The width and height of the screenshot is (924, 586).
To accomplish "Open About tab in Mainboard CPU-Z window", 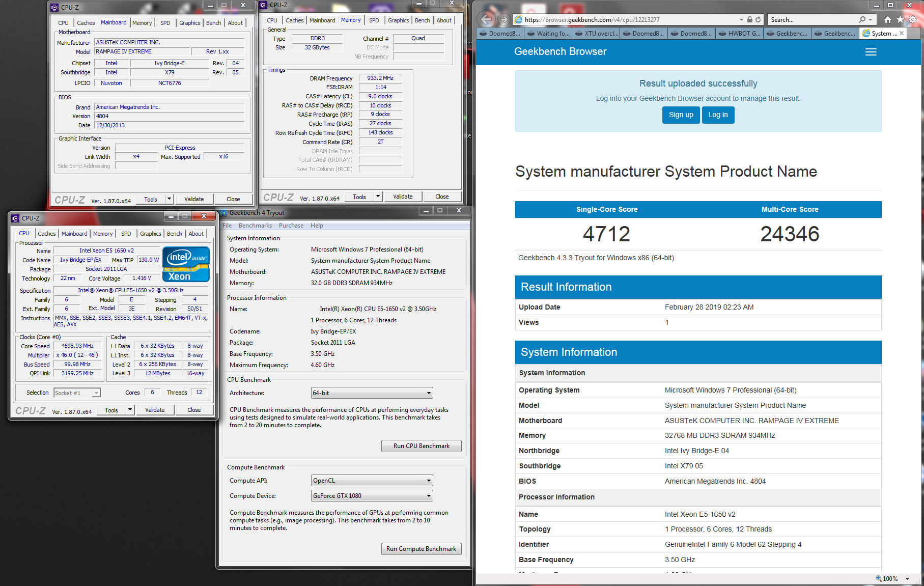I will point(235,23).
